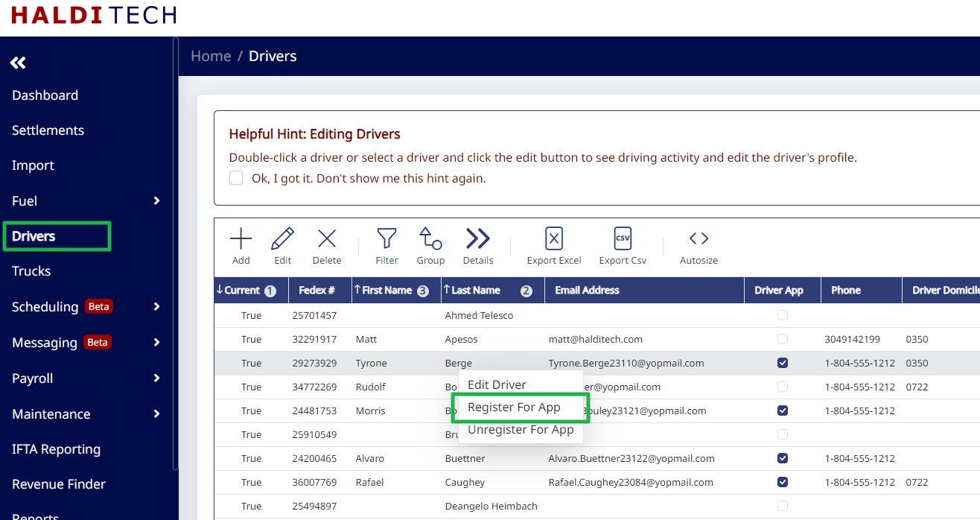Expand the Scheduling submenu arrow
This screenshot has height=520, width=980.
[x=156, y=306]
